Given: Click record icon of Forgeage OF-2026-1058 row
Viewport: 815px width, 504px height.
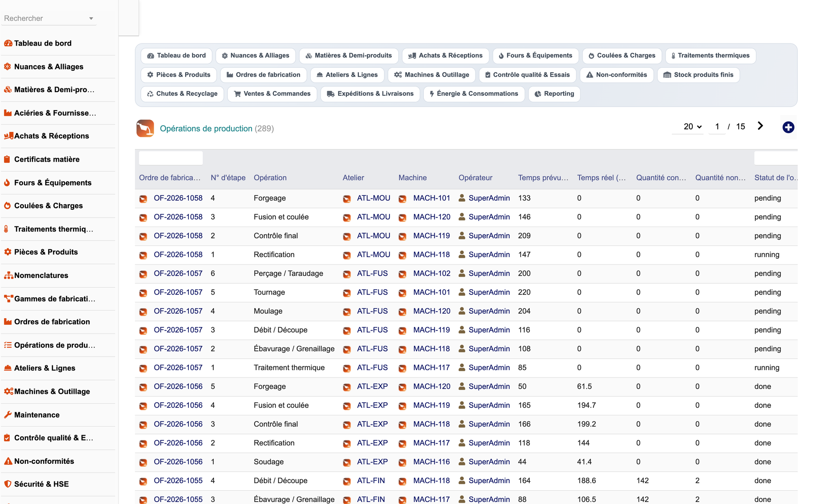Looking at the screenshot, I should (143, 198).
